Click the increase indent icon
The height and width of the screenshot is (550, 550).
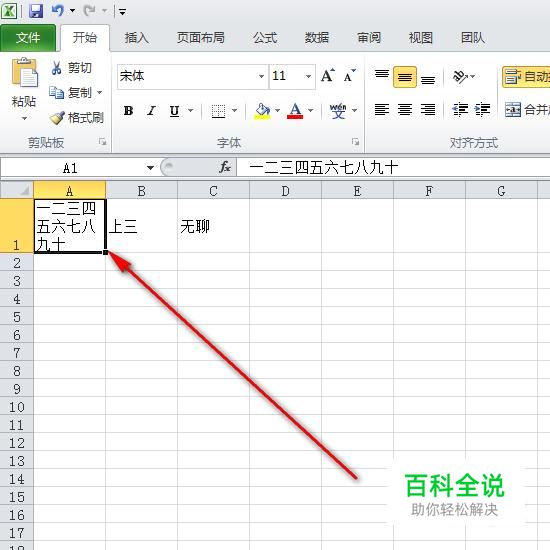point(482,110)
